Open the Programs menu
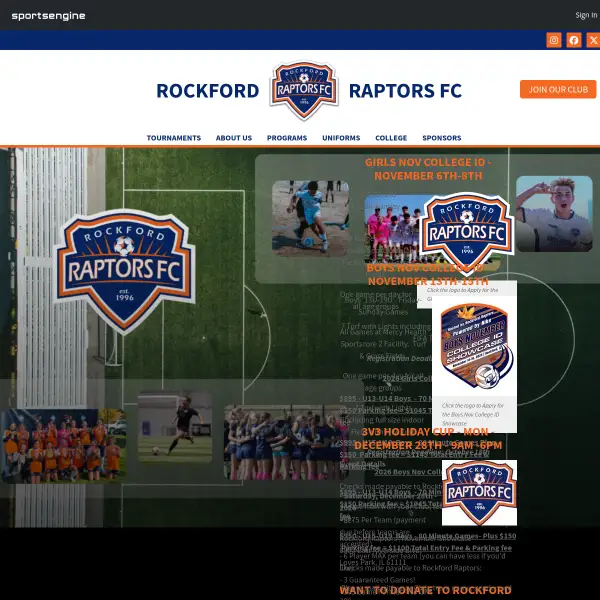The height and width of the screenshot is (600, 600). (x=287, y=138)
